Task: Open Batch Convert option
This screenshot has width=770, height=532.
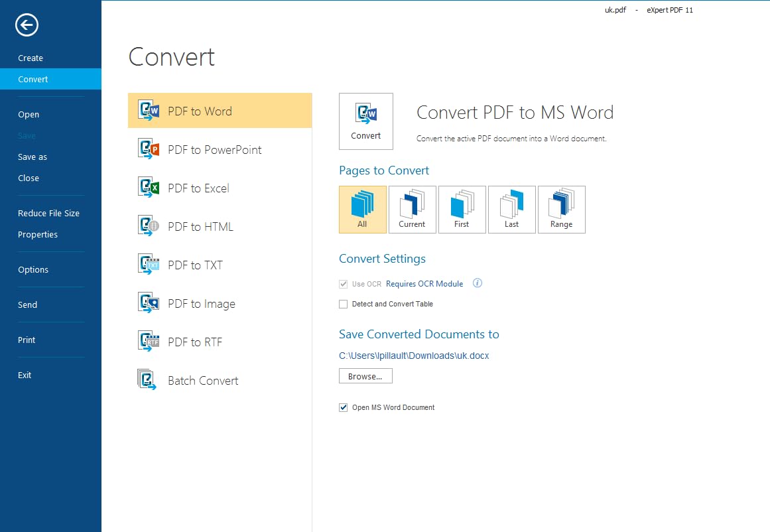Action: [x=202, y=381]
